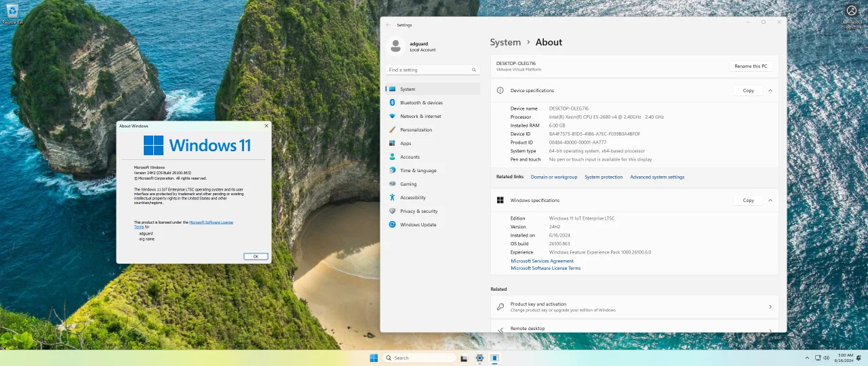Open the network icon in system tray
The width and height of the screenshot is (868, 366).
tap(817, 358)
